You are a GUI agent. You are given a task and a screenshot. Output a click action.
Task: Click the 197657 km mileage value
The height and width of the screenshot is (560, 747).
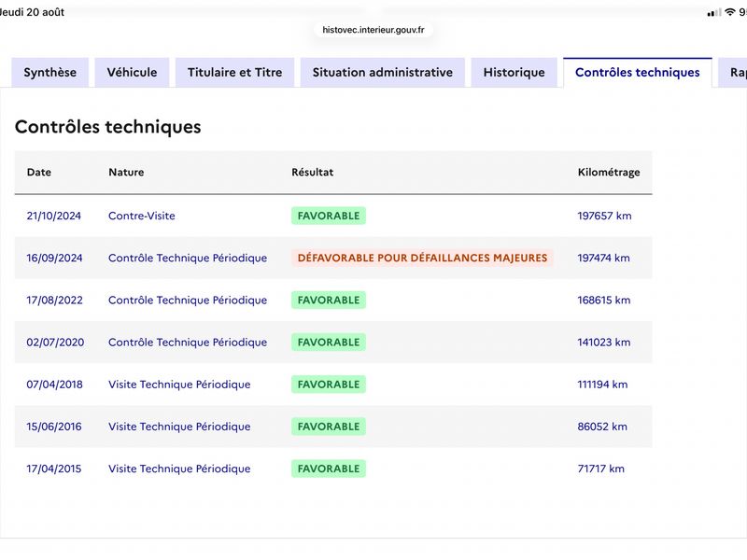click(x=604, y=216)
